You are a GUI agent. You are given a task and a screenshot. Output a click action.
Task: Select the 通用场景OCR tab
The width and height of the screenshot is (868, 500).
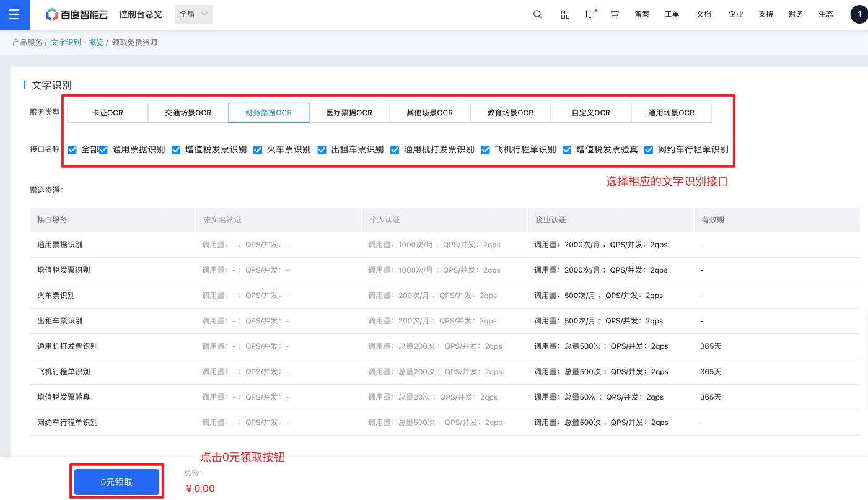(x=672, y=113)
